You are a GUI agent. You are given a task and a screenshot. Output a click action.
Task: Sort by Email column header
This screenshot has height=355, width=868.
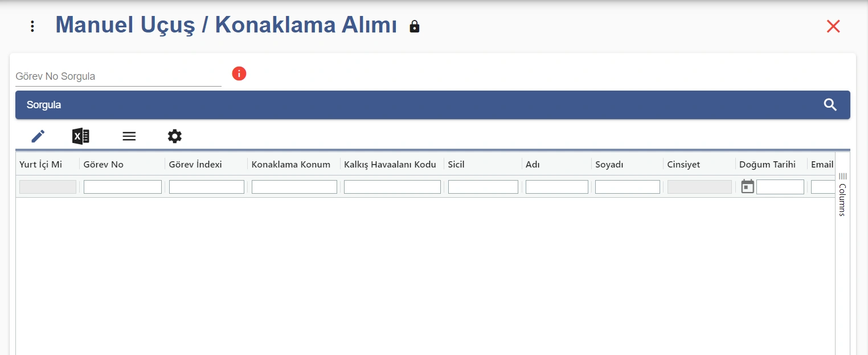point(822,165)
